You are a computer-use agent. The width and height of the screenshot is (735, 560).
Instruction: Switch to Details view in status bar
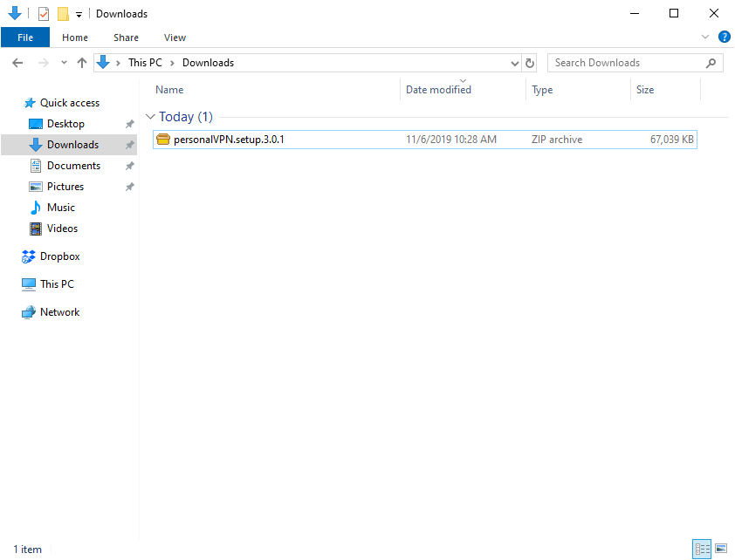[702, 549]
